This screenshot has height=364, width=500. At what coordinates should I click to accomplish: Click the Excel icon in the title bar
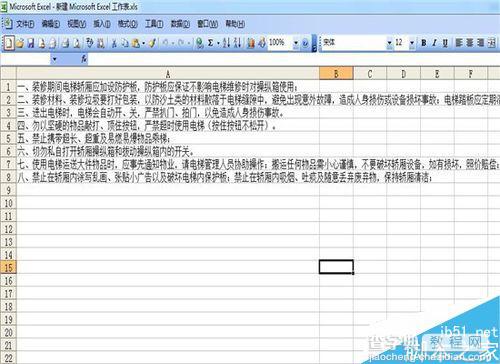tap(4, 7)
